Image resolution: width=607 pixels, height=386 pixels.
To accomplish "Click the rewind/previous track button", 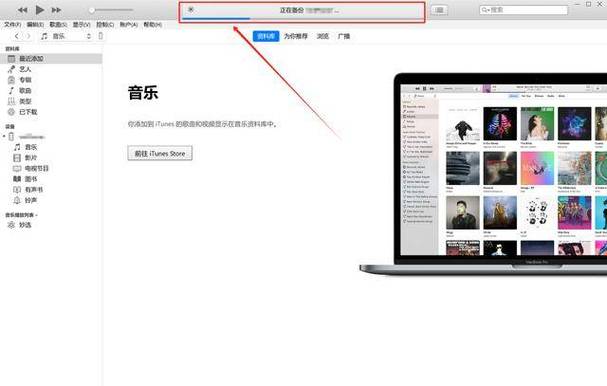I will coord(22,10).
